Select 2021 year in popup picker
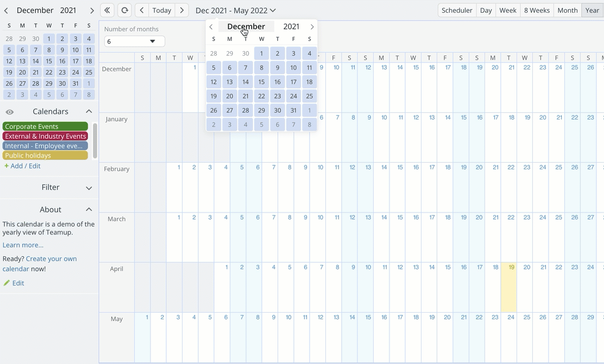 [291, 26]
